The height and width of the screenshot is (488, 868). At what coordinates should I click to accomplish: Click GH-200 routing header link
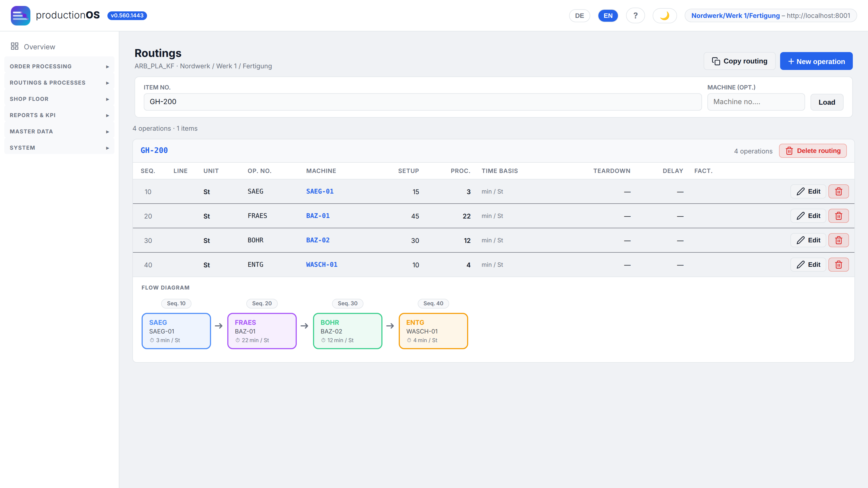point(154,150)
